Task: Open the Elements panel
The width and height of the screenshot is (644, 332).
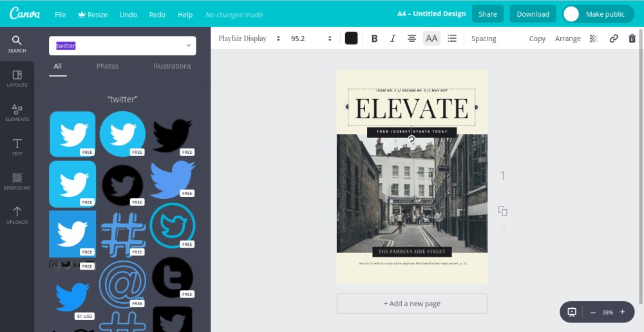Action: (17, 113)
